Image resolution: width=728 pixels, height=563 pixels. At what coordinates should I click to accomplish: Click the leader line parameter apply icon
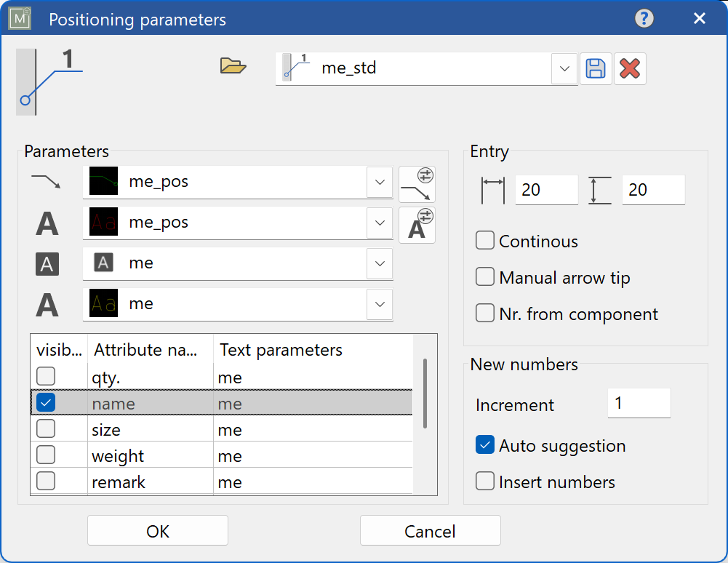pos(417,183)
